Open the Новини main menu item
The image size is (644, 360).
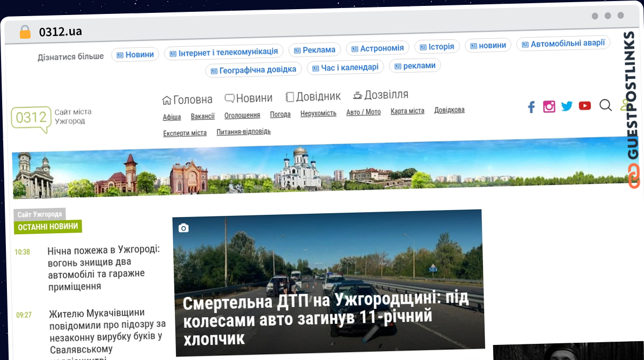[248, 98]
